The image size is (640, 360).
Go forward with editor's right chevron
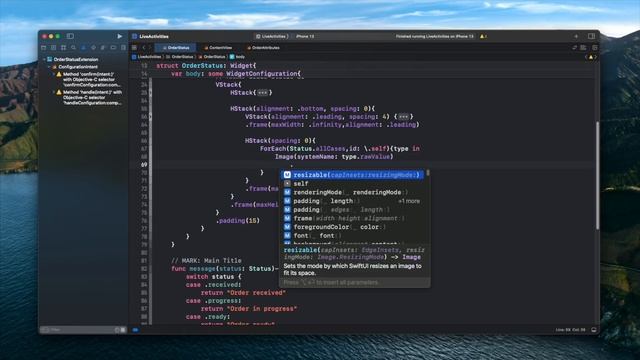tap(150, 48)
